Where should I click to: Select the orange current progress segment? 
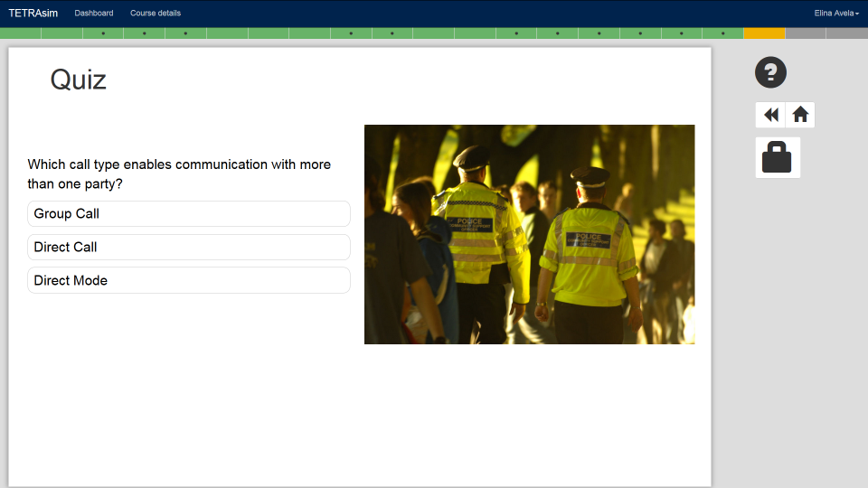click(x=764, y=33)
